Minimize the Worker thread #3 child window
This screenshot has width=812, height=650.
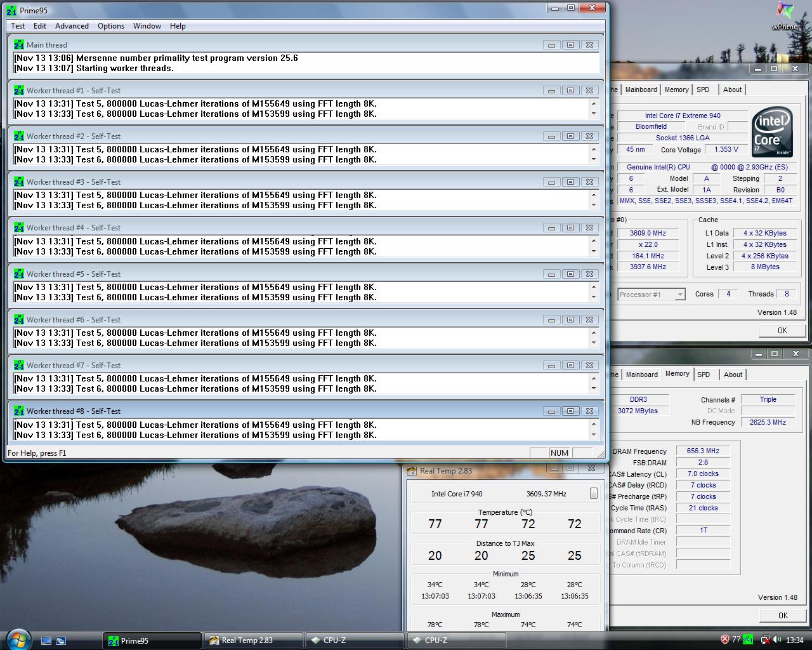click(x=551, y=182)
